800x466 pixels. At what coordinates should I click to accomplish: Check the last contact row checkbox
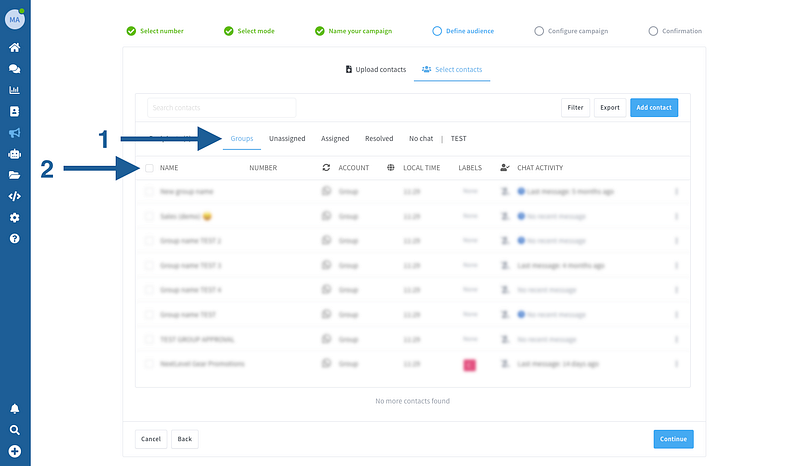[149, 365]
